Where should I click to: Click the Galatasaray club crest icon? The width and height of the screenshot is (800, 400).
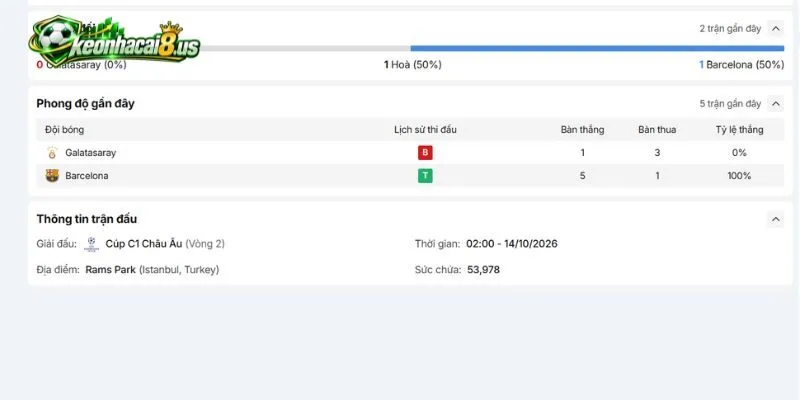click(x=52, y=153)
